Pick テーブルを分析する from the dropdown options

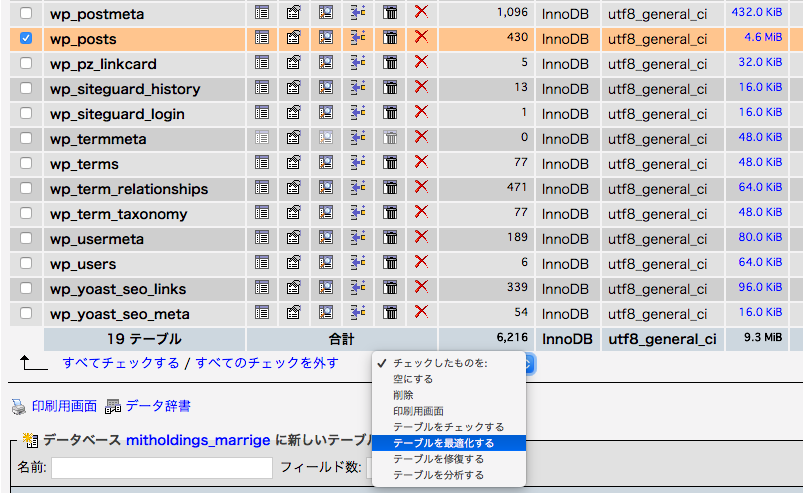(x=438, y=475)
